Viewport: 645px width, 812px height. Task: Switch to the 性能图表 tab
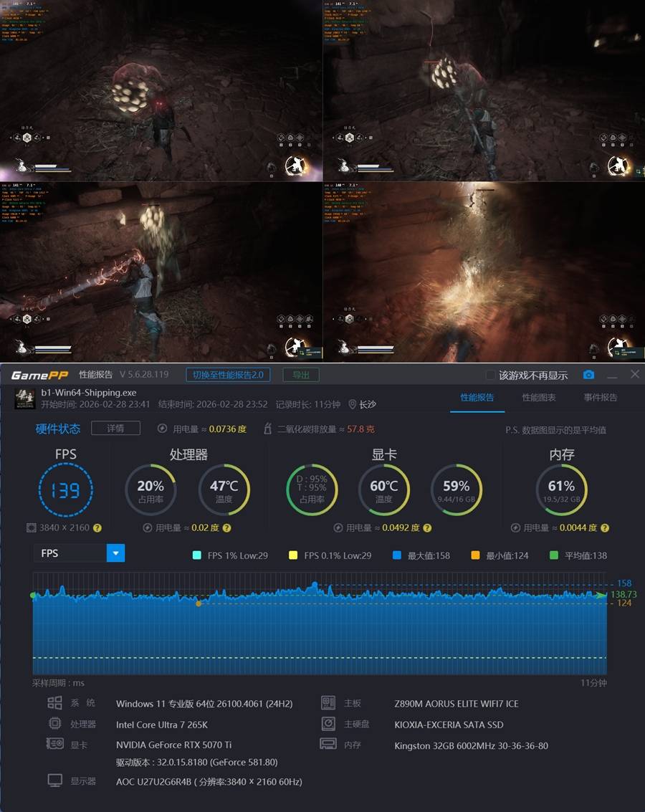tap(539, 398)
